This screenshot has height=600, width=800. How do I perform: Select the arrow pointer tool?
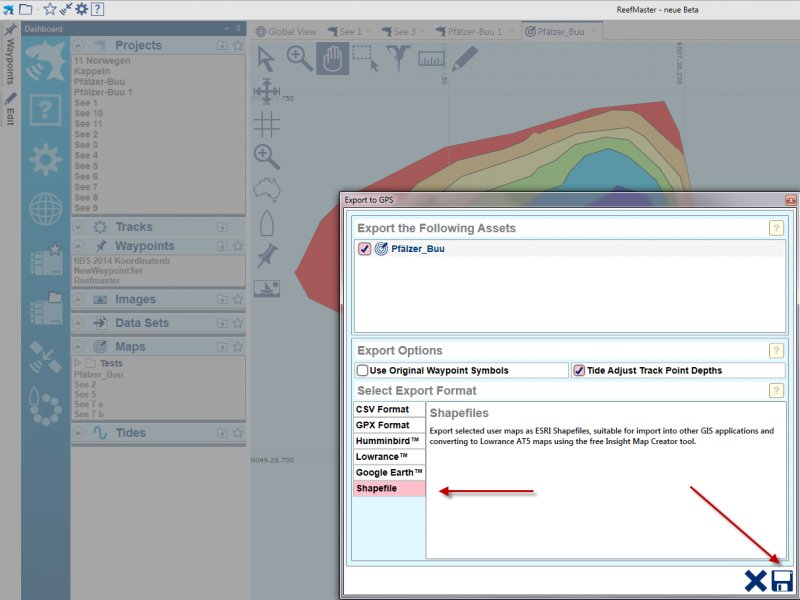coord(266,59)
